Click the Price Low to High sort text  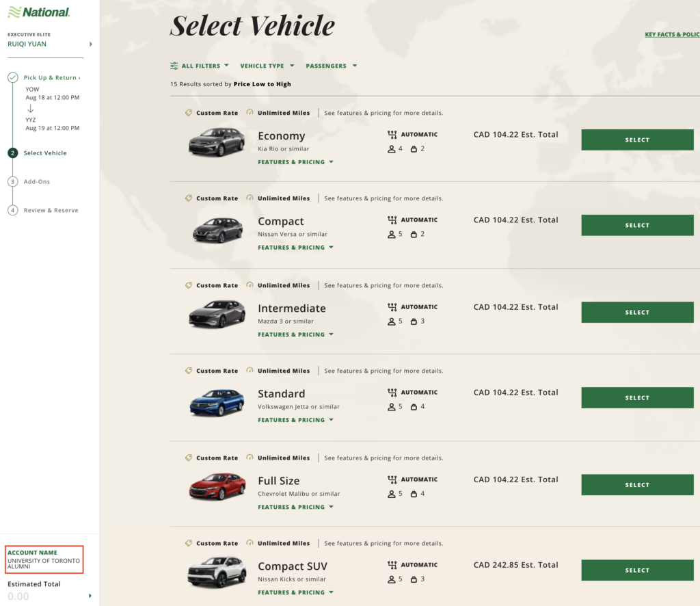click(x=262, y=84)
